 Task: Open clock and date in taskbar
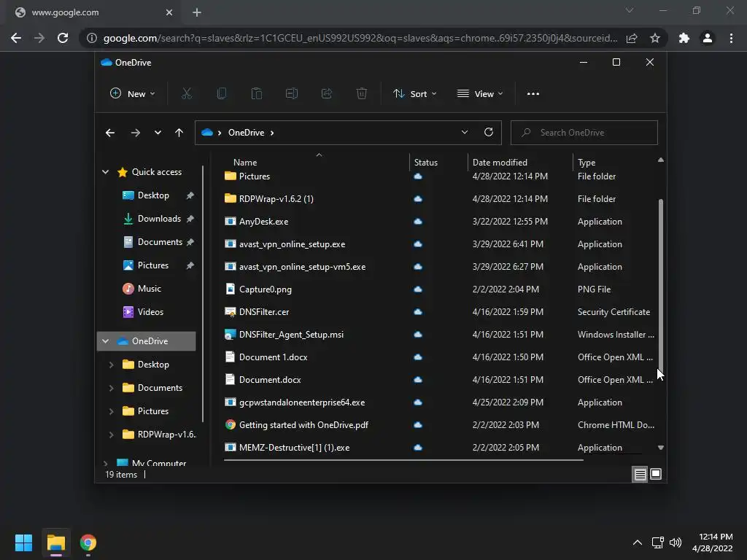coord(713,542)
